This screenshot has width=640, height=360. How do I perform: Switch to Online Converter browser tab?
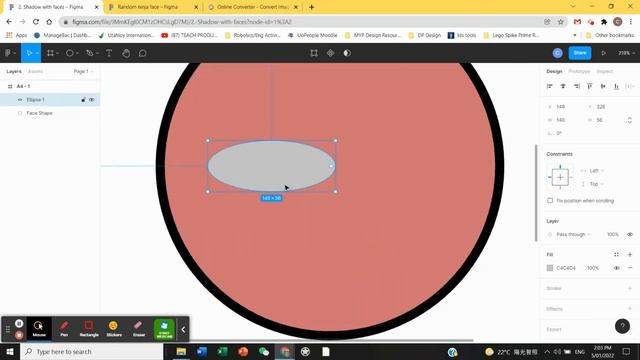(x=253, y=7)
